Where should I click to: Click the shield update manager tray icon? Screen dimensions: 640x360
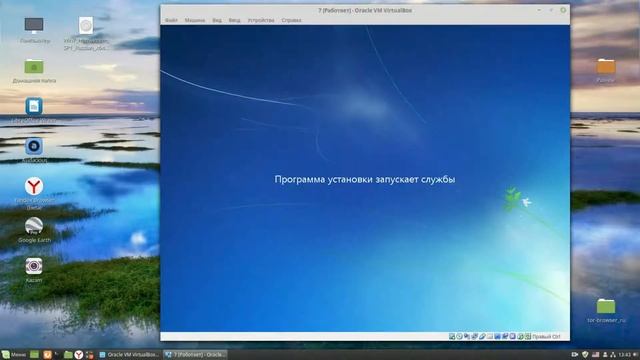[585, 355]
